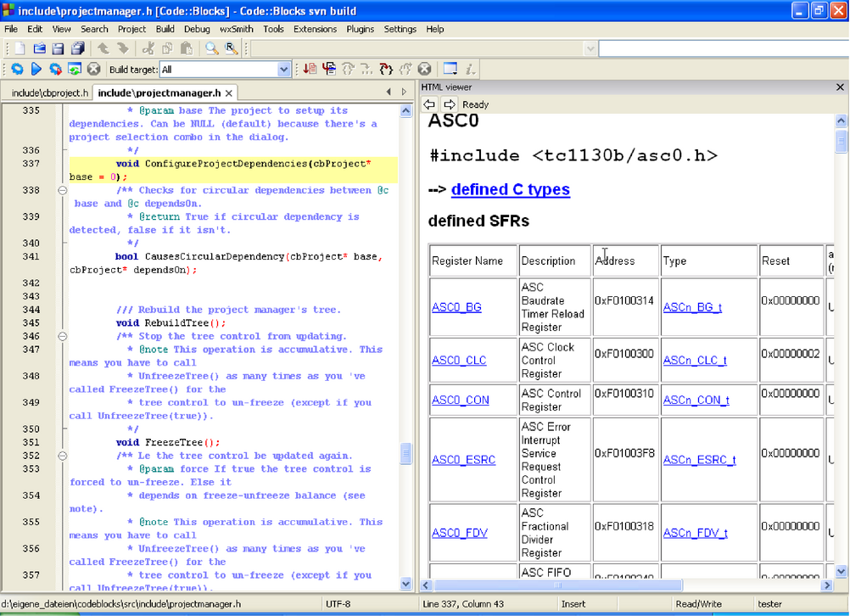Screen dimensions: 850x616
Task: Open the ASC0_CON register link
Action: click(461, 400)
